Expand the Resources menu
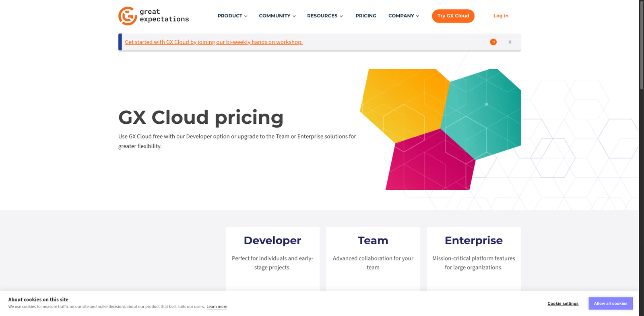Viewport: 644px width, 316px height. coord(325,16)
